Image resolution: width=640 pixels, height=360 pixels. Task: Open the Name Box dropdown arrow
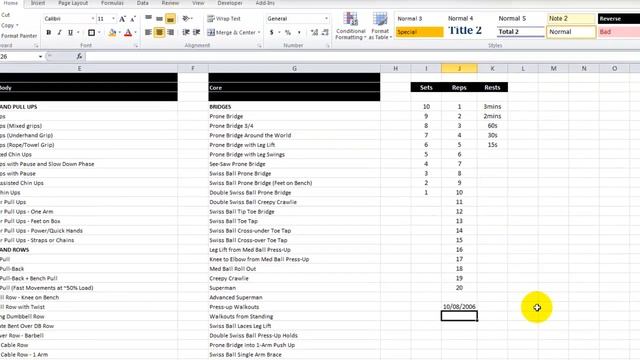coord(40,56)
